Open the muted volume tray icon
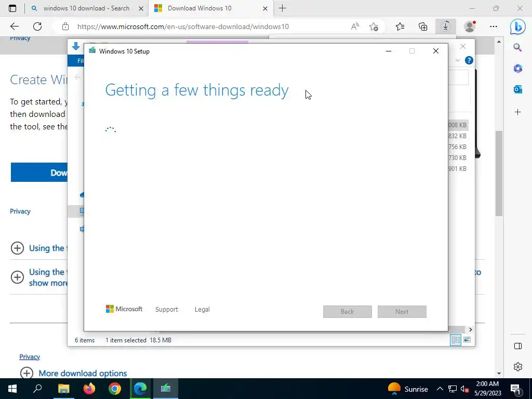Screen dimensions: 532x399 (465, 389)
